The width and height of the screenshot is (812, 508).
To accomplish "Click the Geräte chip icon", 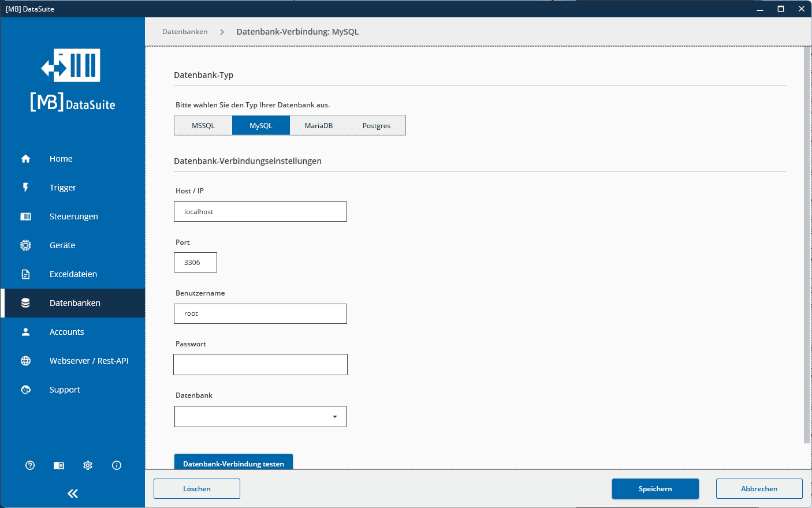I will (25, 245).
